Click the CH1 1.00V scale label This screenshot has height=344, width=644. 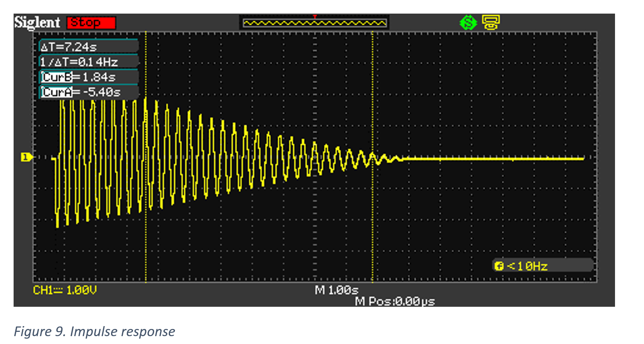(65, 290)
